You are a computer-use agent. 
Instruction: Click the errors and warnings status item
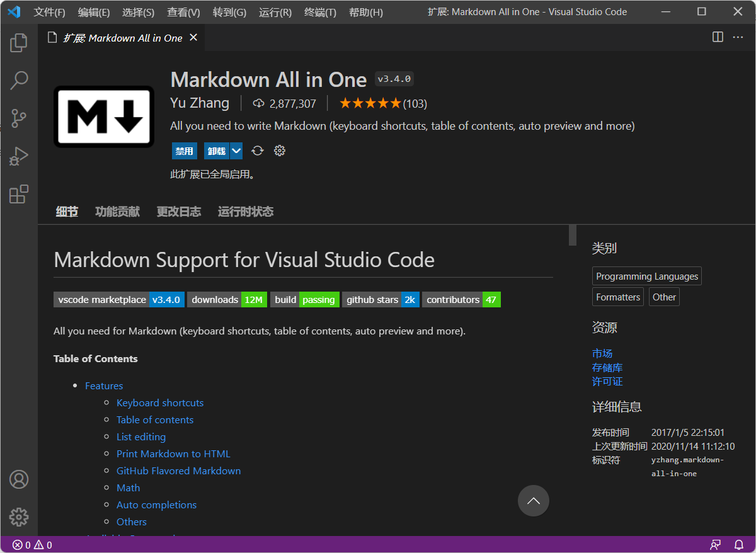coord(30,544)
